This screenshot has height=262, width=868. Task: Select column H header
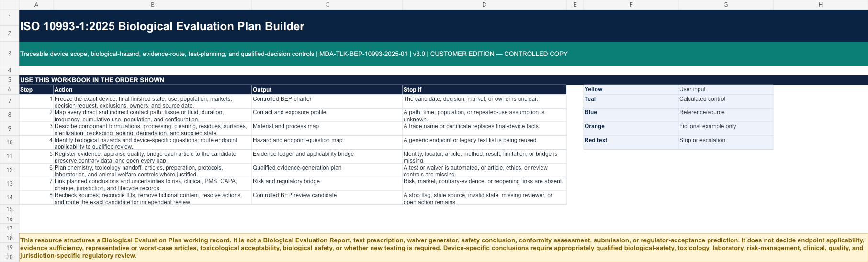click(820, 5)
